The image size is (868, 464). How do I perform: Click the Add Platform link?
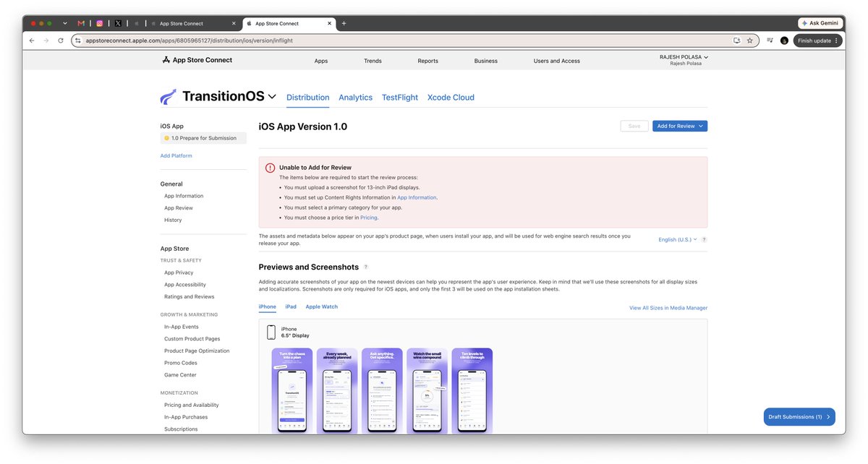coord(176,156)
